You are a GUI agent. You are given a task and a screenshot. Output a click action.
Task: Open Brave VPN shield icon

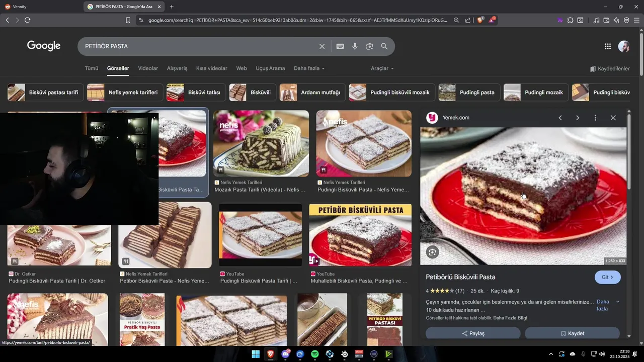coord(626,20)
